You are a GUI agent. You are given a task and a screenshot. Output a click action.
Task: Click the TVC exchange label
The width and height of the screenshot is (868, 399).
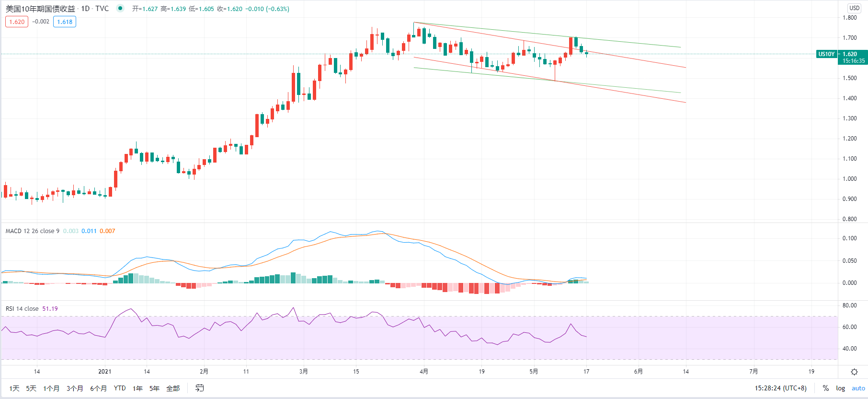coord(102,9)
